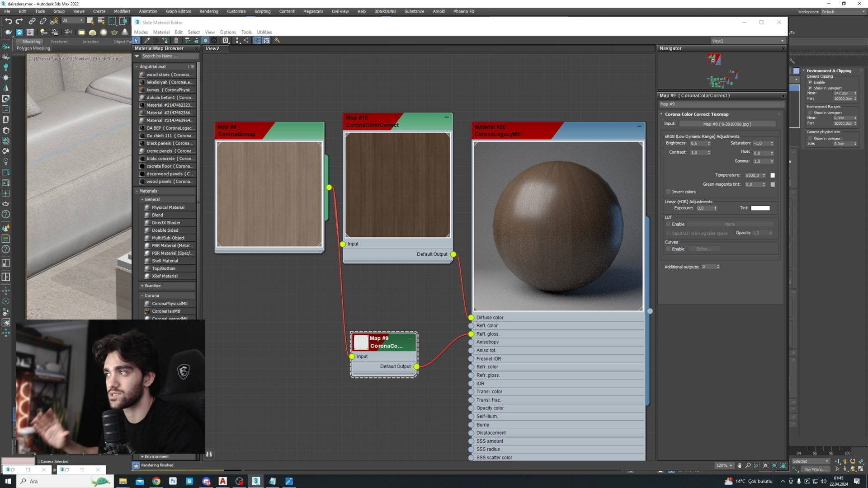The width and height of the screenshot is (868, 488).
Task: Open the Rendering menu
Action: click(208, 11)
